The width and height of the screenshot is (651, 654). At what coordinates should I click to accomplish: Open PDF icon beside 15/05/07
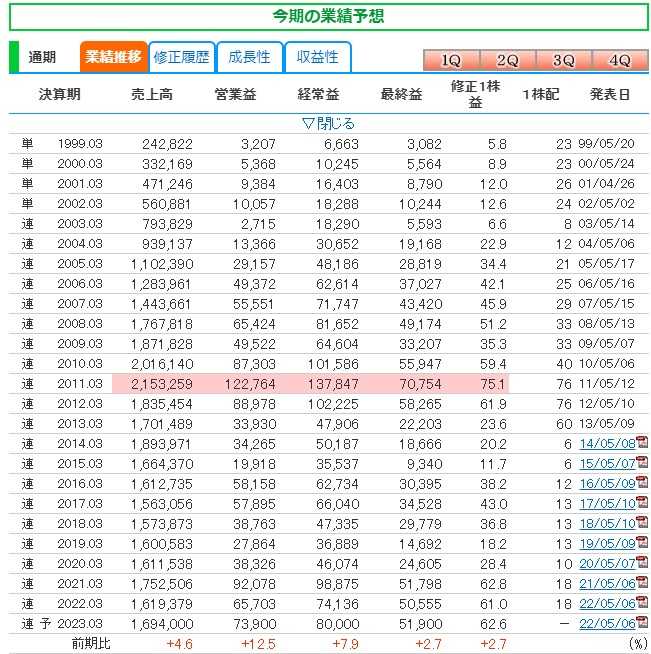(x=642, y=462)
